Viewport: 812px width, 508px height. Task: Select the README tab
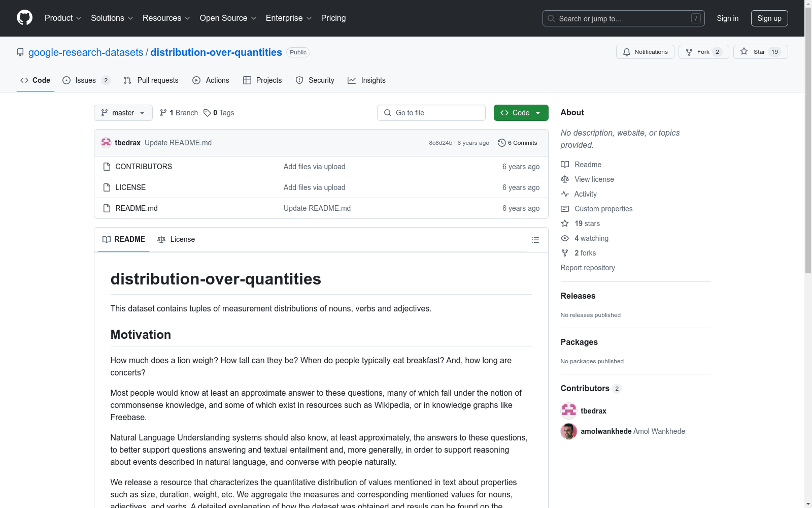[124, 239]
